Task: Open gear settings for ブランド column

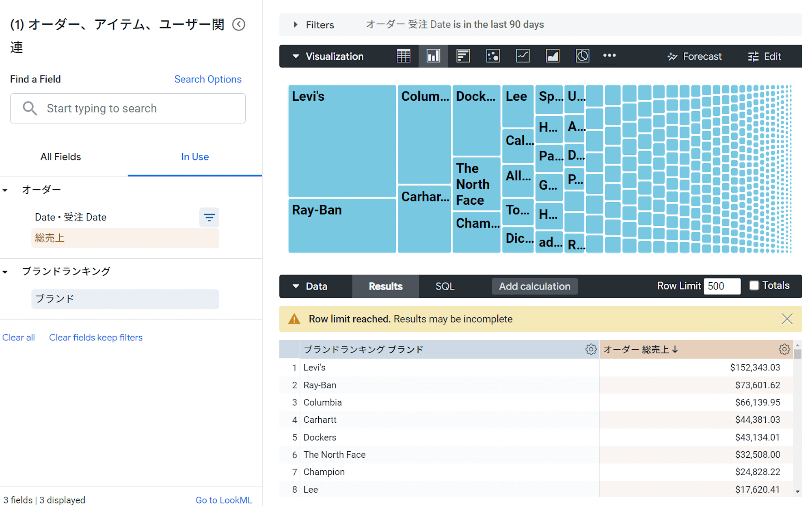Action: [x=591, y=349]
